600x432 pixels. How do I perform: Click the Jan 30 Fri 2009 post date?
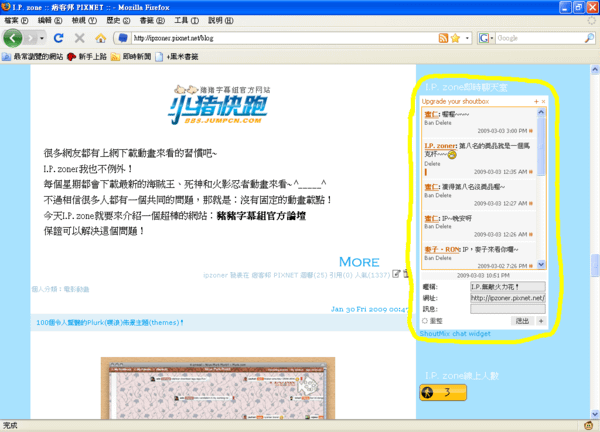[x=369, y=309]
